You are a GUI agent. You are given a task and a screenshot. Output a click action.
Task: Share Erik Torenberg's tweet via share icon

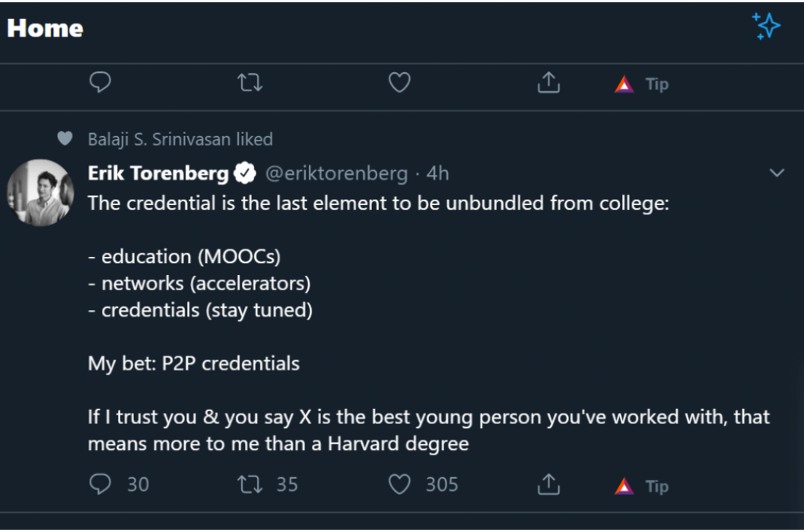(548, 484)
